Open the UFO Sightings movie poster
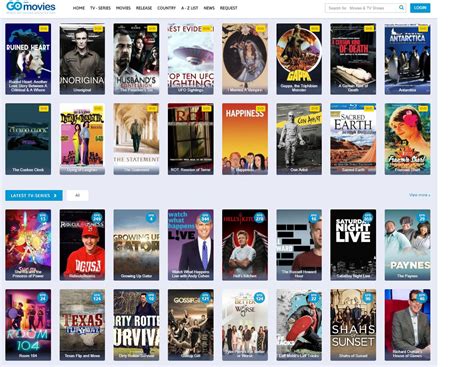Viewport: 474px width, 367px height. pos(191,59)
